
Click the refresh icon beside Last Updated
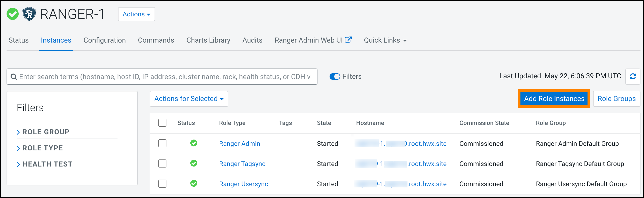(633, 77)
